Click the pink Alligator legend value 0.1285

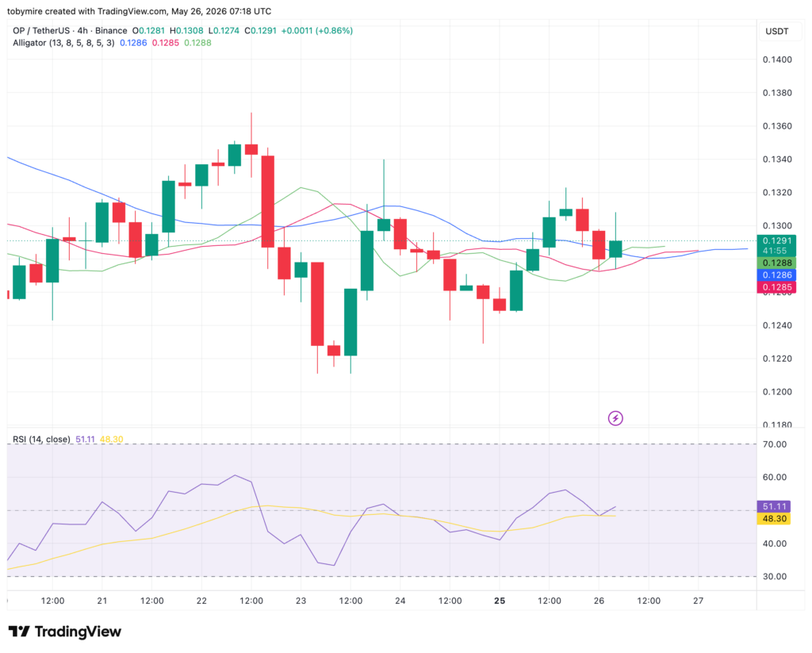(165, 43)
